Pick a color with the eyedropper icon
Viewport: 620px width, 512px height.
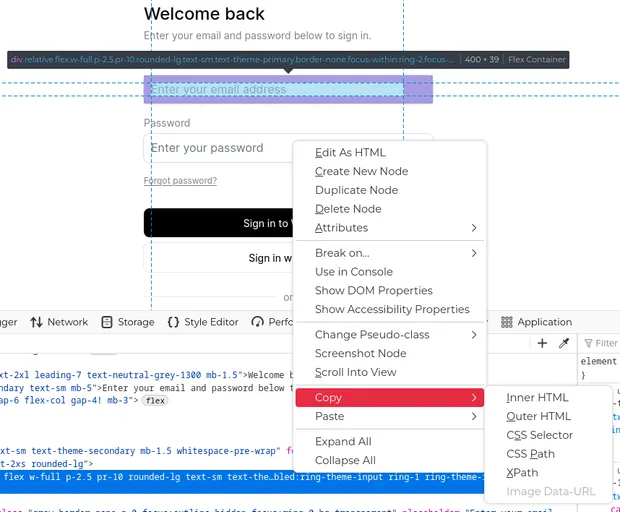point(564,343)
